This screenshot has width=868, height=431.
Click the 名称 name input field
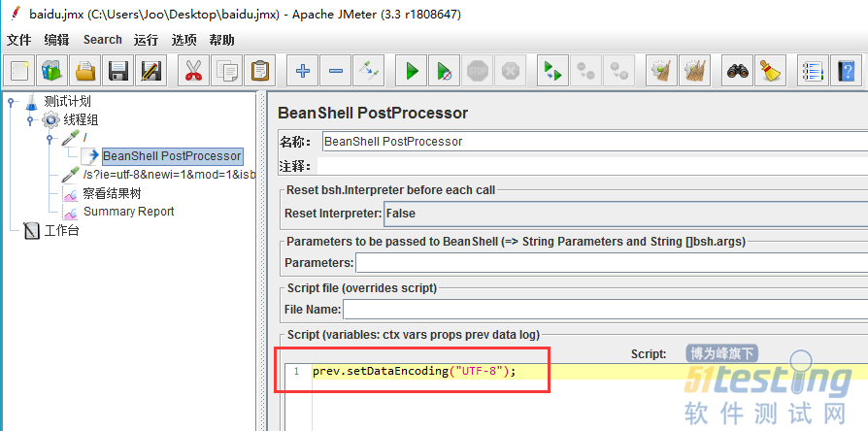coord(594,141)
